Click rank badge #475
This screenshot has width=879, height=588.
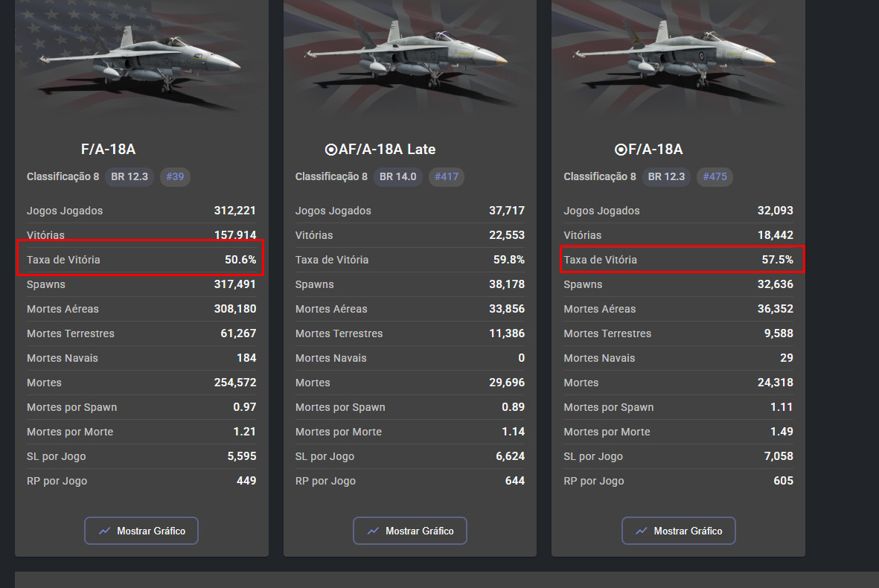tap(715, 177)
